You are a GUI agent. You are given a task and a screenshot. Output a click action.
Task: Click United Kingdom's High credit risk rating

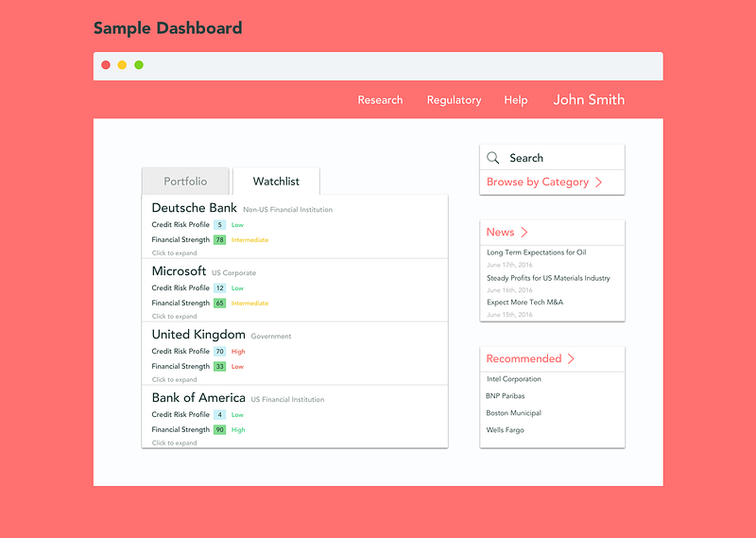(x=238, y=352)
